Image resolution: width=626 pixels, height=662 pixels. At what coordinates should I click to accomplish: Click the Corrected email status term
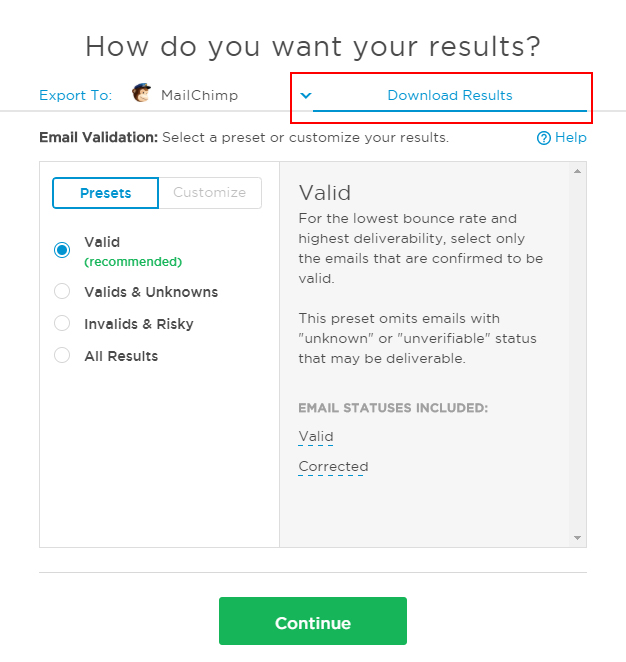tap(333, 467)
